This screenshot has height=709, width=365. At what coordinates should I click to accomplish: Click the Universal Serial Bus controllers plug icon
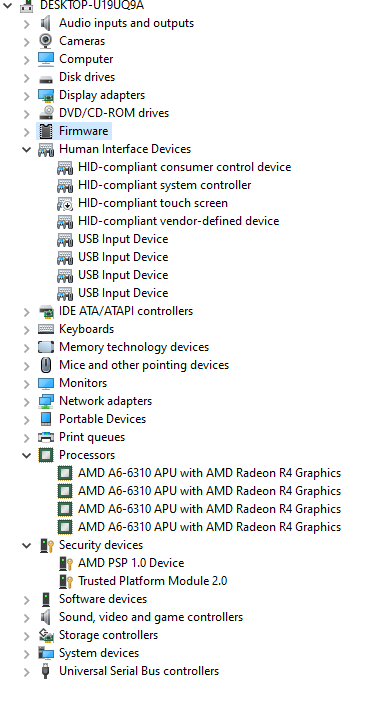[x=45, y=671]
